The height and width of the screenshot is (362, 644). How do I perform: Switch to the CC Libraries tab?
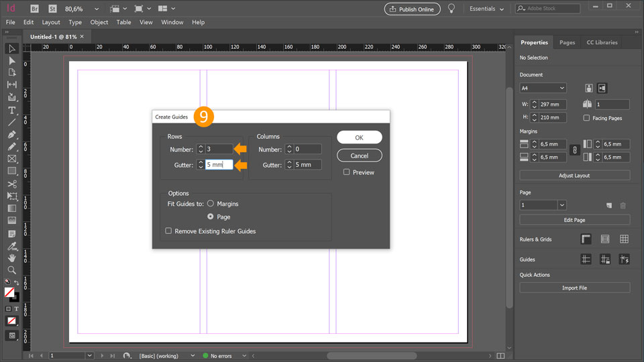click(x=602, y=42)
